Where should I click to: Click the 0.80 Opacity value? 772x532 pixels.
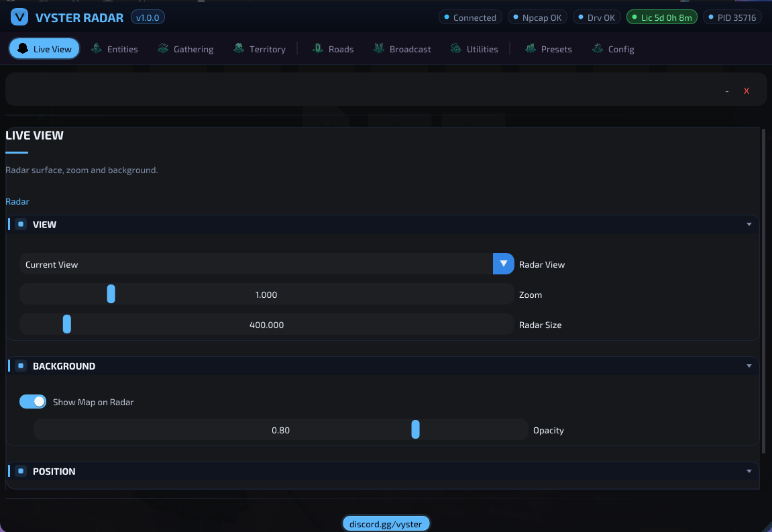coord(280,430)
